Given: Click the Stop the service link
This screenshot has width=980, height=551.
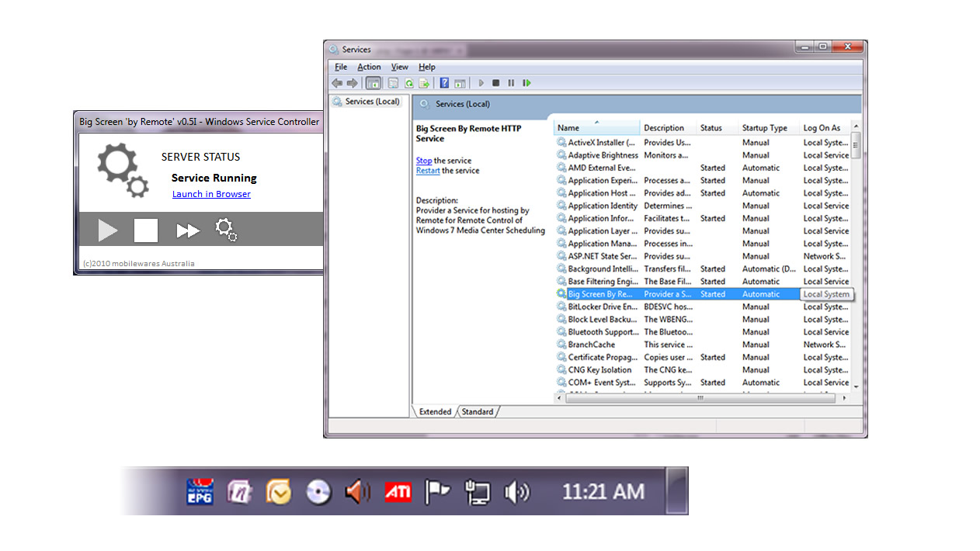Looking at the screenshot, I should pos(424,161).
